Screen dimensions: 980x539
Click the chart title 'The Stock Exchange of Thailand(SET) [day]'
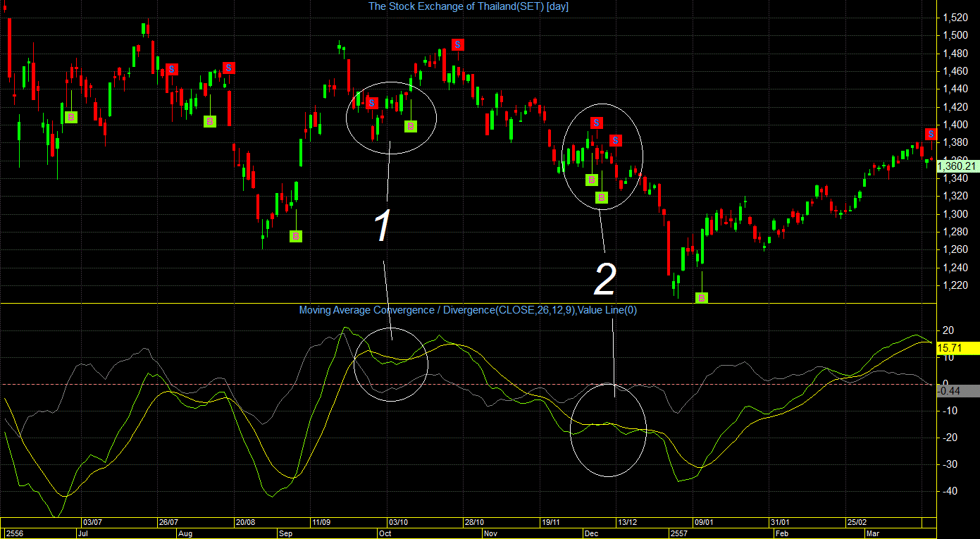coord(469,6)
